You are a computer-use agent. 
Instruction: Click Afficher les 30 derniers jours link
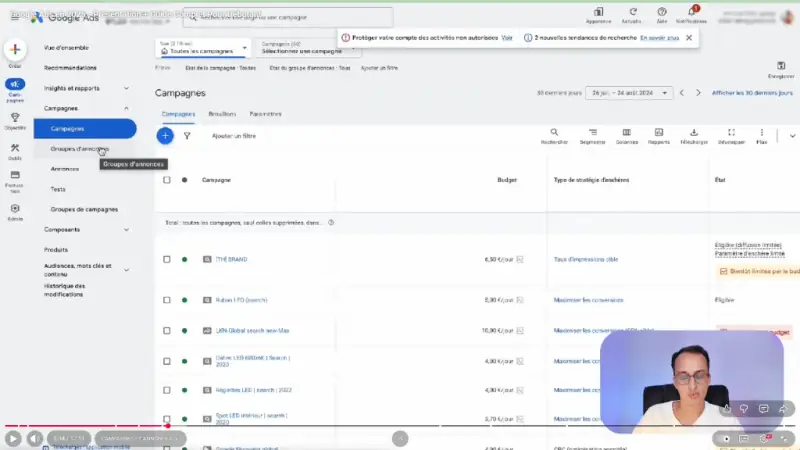[x=752, y=93]
